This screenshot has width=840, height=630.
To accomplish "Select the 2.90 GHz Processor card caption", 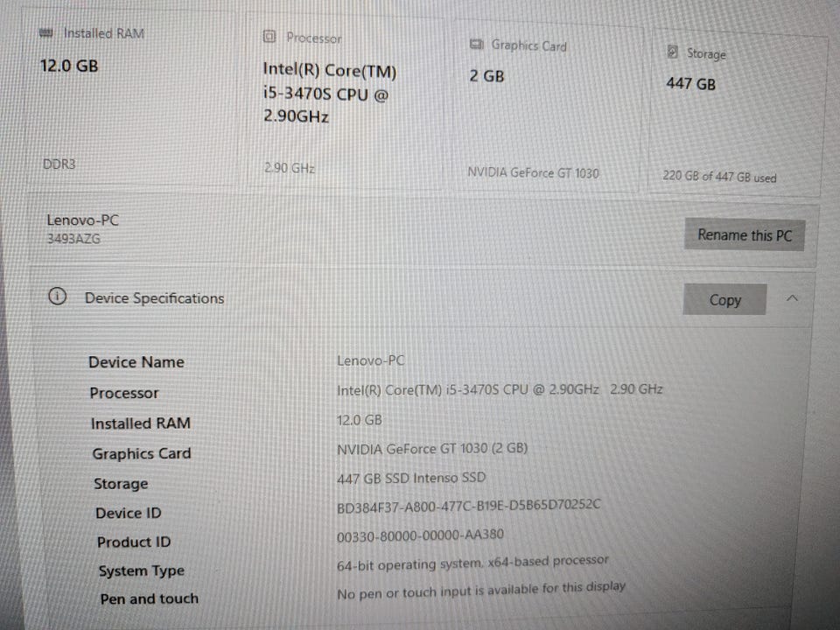I will 290,168.
